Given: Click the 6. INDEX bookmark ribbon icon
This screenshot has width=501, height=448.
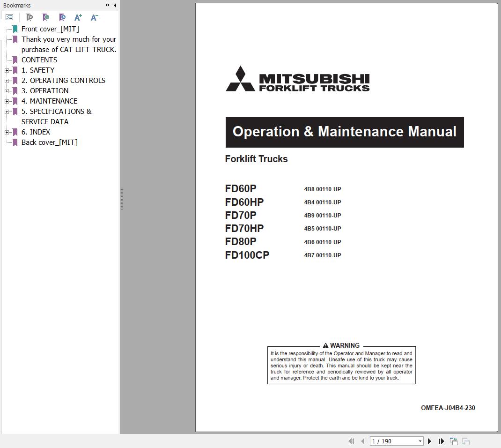Looking at the screenshot, I should click(15, 132).
